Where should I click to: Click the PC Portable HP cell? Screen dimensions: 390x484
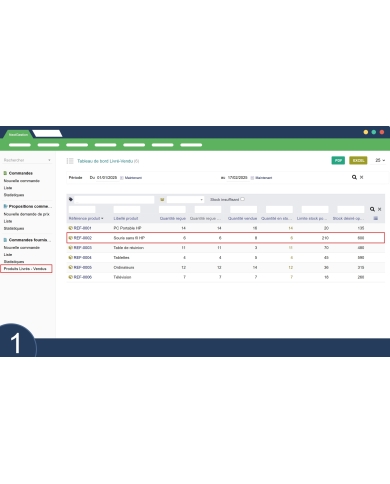tap(127, 228)
